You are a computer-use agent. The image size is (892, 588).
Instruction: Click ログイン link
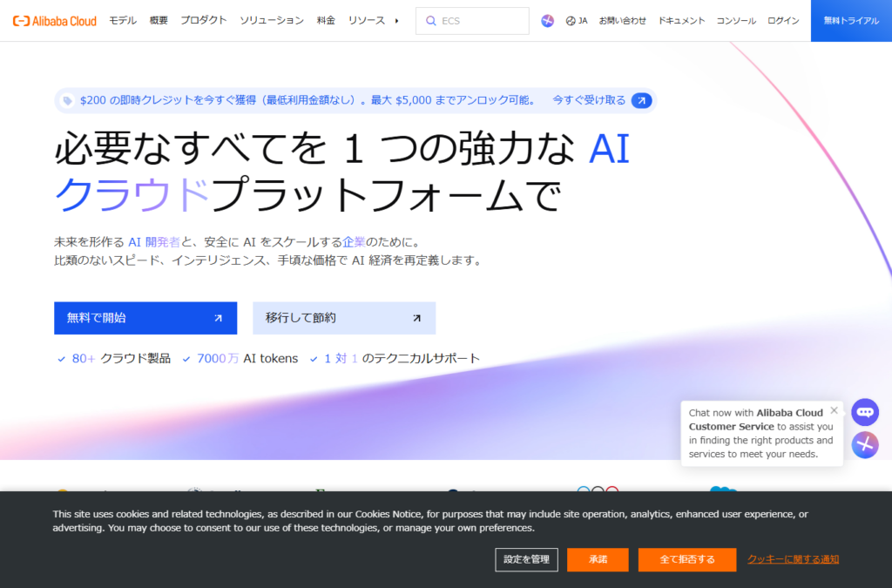[783, 21]
